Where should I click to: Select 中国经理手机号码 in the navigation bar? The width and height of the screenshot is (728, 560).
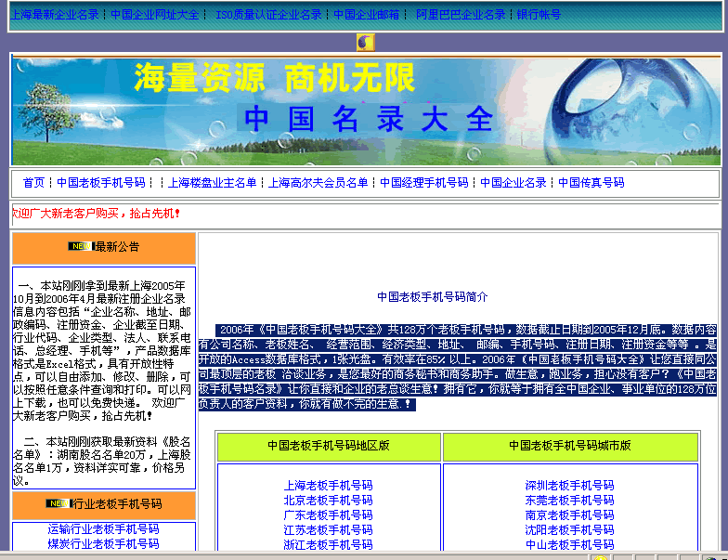tap(423, 182)
